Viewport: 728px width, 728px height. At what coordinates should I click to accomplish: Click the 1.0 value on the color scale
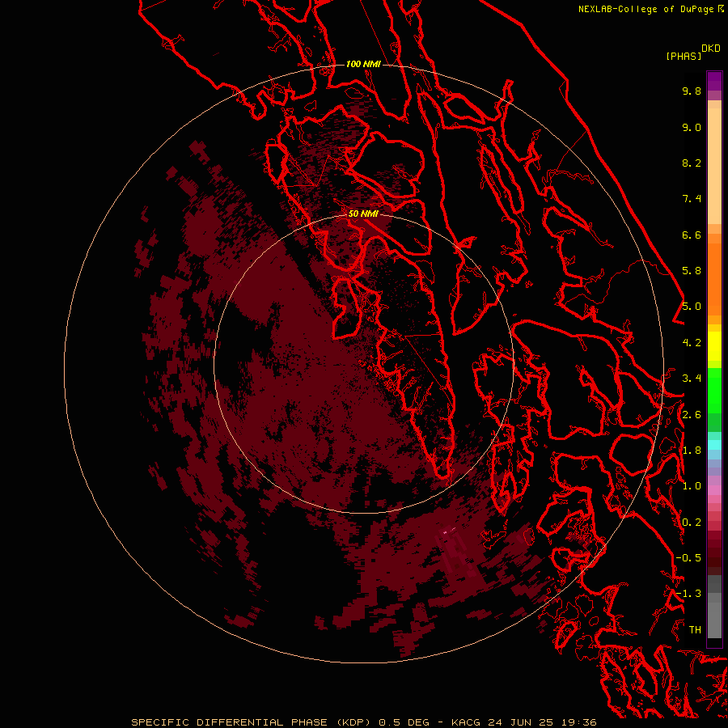[x=692, y=487]
